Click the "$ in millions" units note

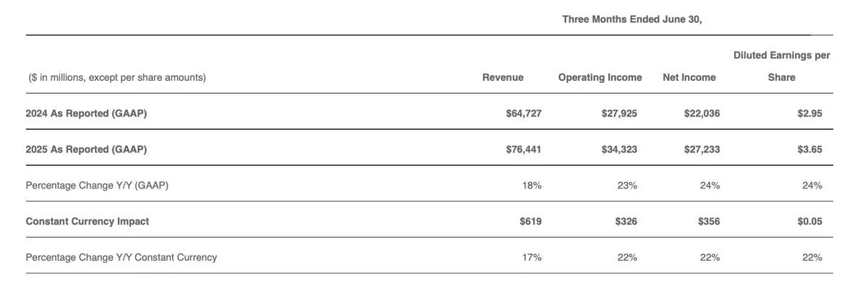[x=117, y=77]
